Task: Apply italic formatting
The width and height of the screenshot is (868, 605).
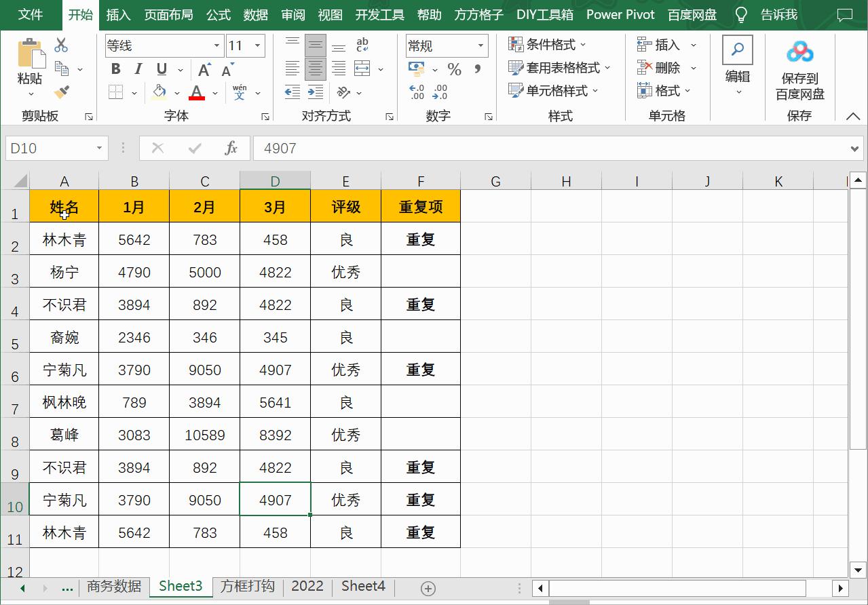Action: click(x=138, y=69)
